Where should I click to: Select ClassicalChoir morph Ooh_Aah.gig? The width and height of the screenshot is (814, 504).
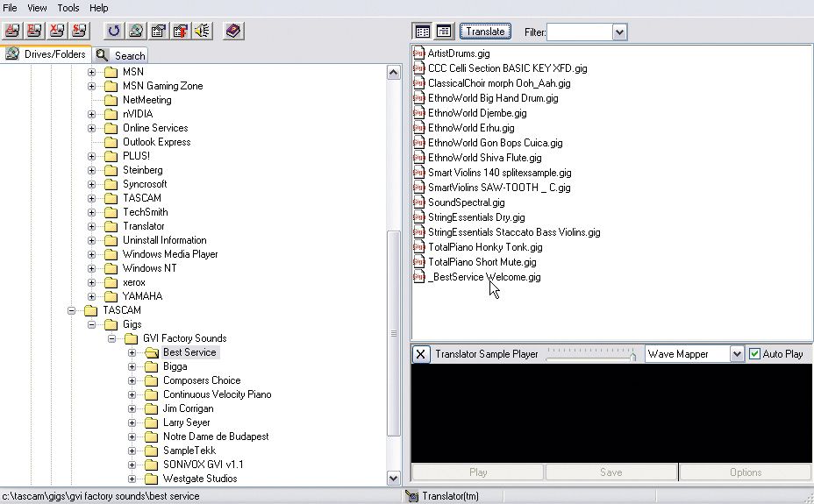499,83
